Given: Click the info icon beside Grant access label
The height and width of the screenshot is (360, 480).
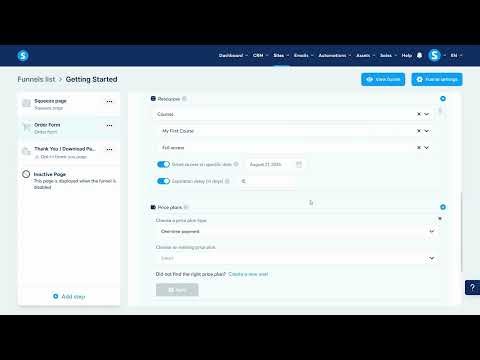Looking at the screenshot, I should (236, 164).
